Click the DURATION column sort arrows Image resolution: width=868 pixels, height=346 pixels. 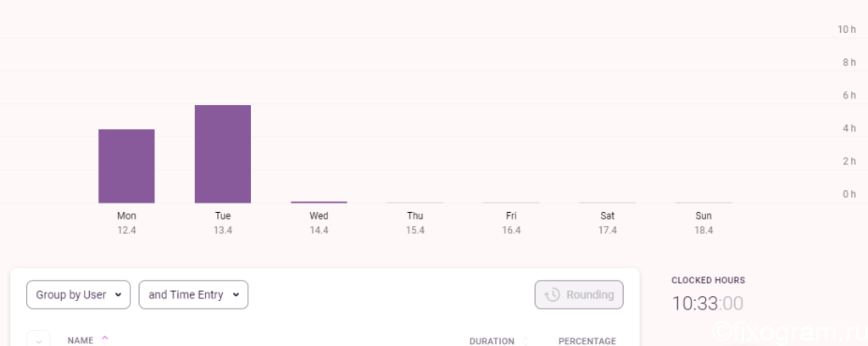tap(526, 341)
